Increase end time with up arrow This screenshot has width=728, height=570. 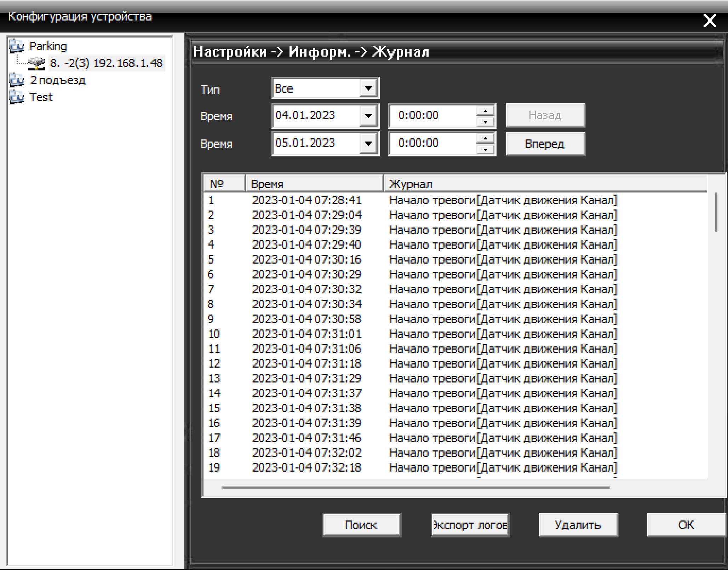tap(485, 139)
